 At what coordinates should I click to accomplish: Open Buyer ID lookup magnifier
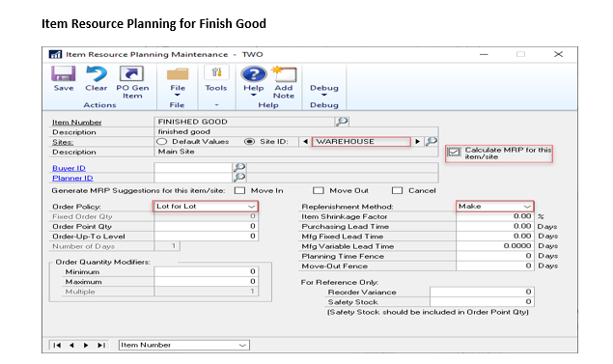click(239, 168)
